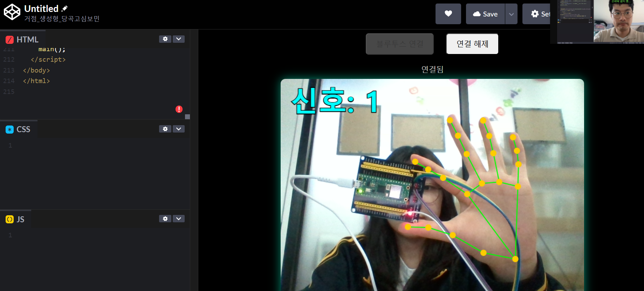Viewport: 644px width, 291px height.
Task: Click the 연결됨 status text
Action: click(x=432, y=69)
